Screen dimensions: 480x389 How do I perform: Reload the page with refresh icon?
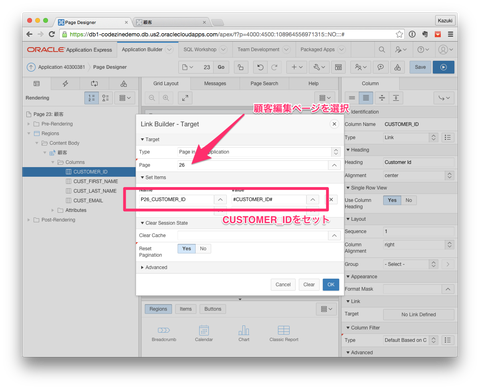click(52, 34)
